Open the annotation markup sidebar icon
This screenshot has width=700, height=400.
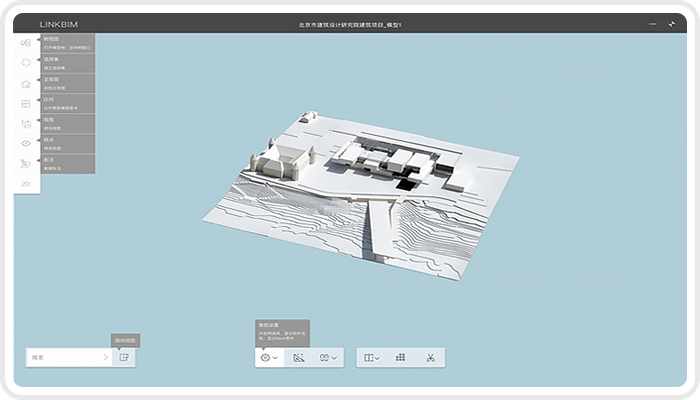tap(26, 164)
